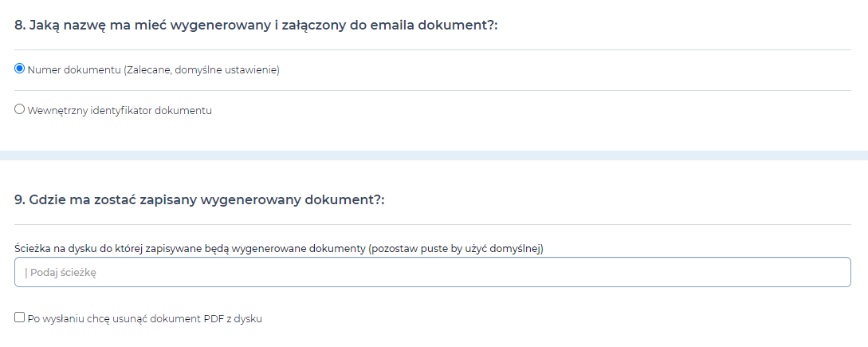Click the 'Wewnętrzny identyfikator dokumentu' label text
Image resolution: width=868 pixels, height=347 pixels.
coord(120,111)
